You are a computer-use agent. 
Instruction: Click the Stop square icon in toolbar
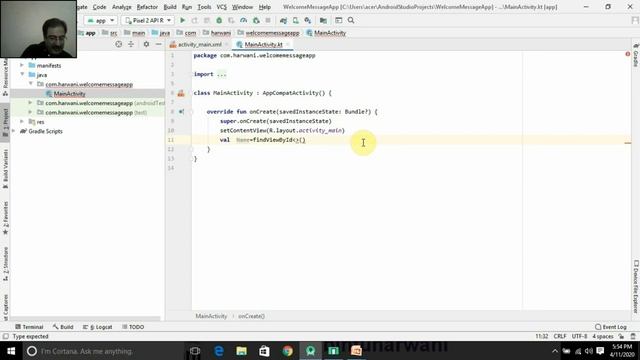pyautogui.click(x=268, y=20)
